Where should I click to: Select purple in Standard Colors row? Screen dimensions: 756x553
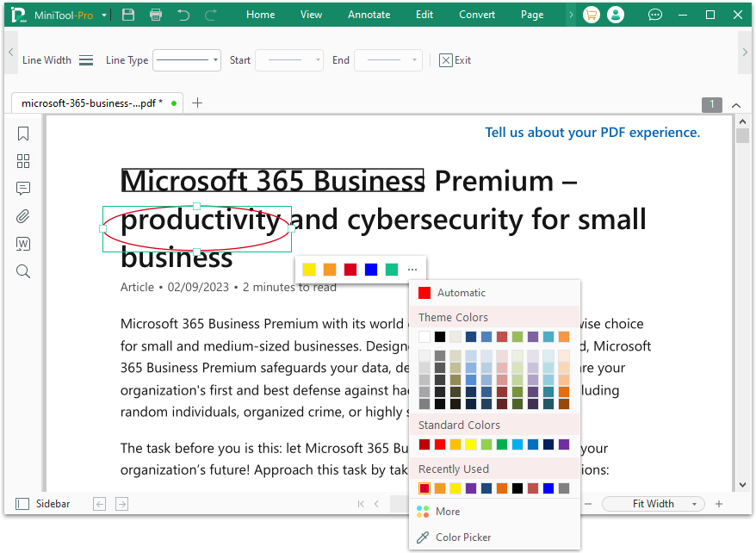coord(564,444)
